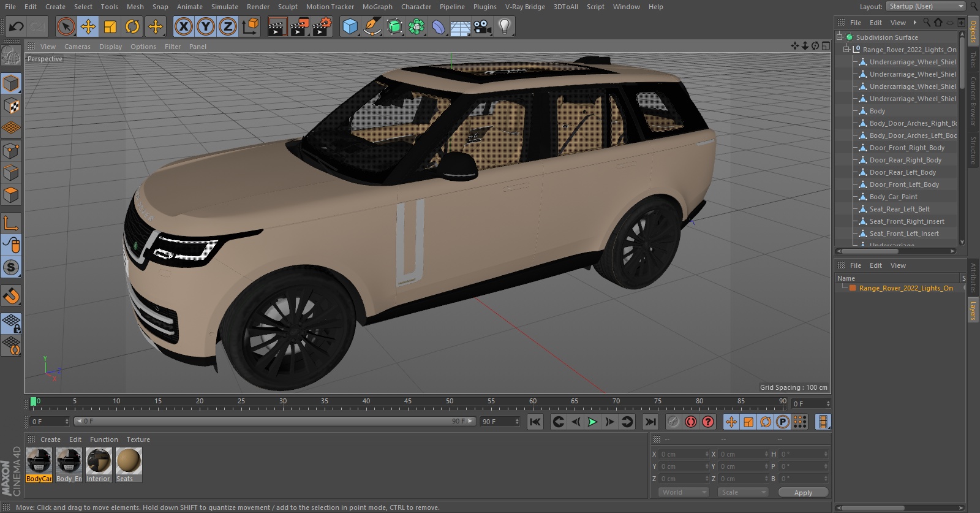This screenshot has width=980, height=513.
Task: Toggle position keyframe recording
Action: click(731, 422)
